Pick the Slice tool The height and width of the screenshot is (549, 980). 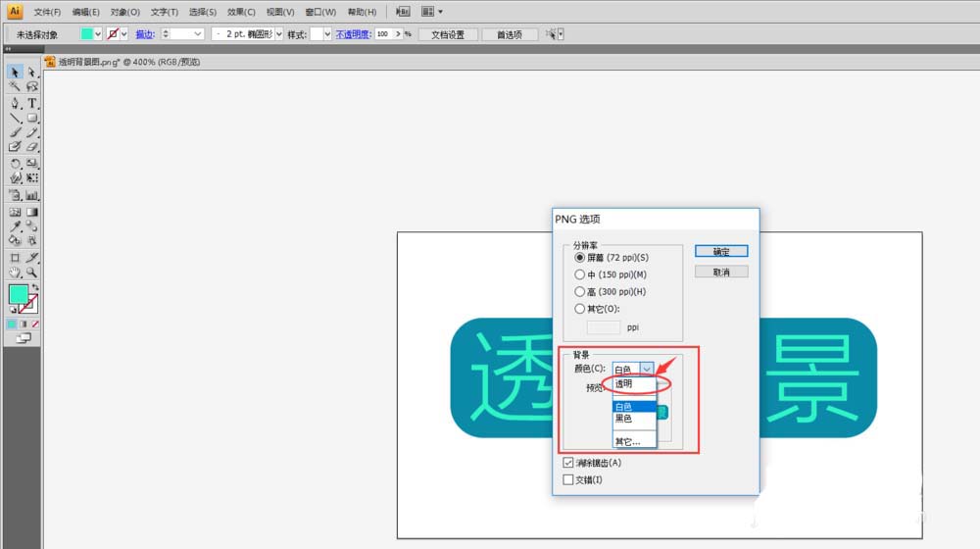pos(32,257)
